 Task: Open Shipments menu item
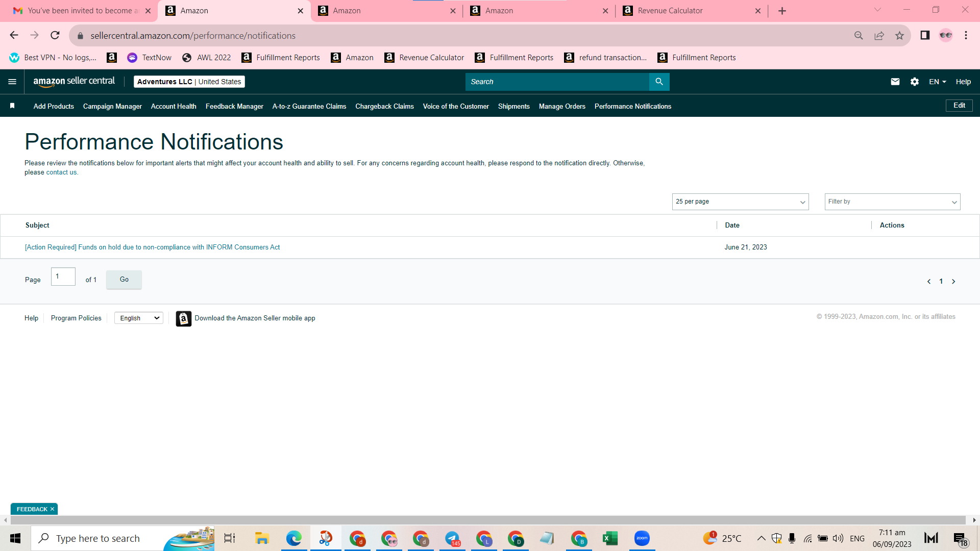click(x=513, y=106)
